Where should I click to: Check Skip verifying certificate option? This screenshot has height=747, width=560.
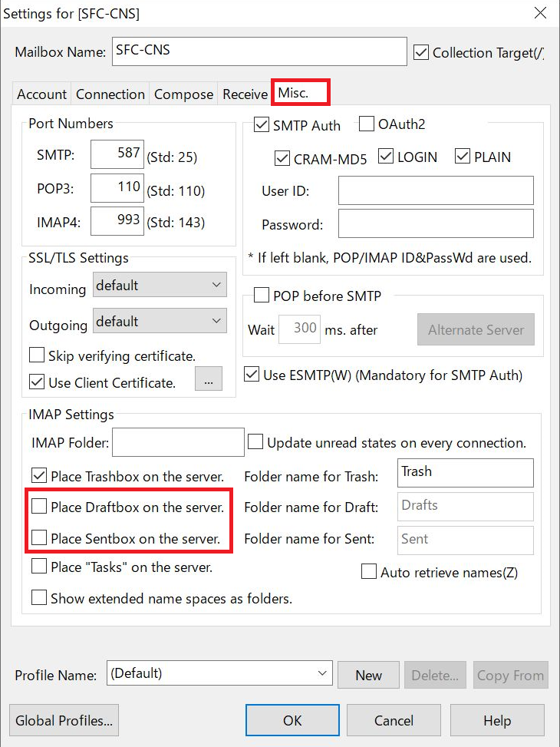tap(37, 355)
